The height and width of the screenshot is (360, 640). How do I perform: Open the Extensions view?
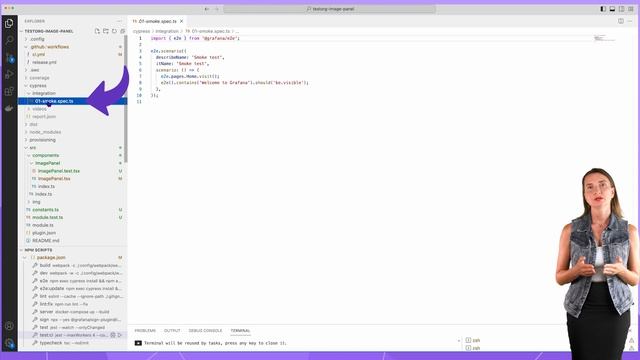click(9, 91)
